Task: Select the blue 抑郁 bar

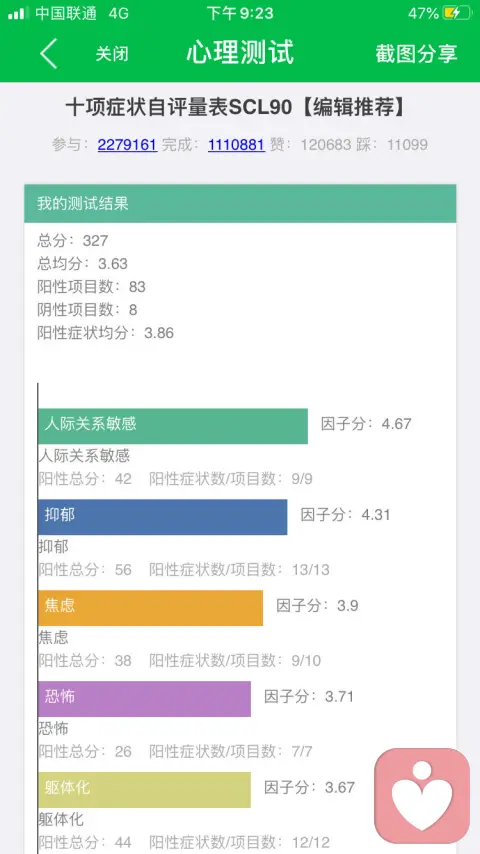Action: 162,517
